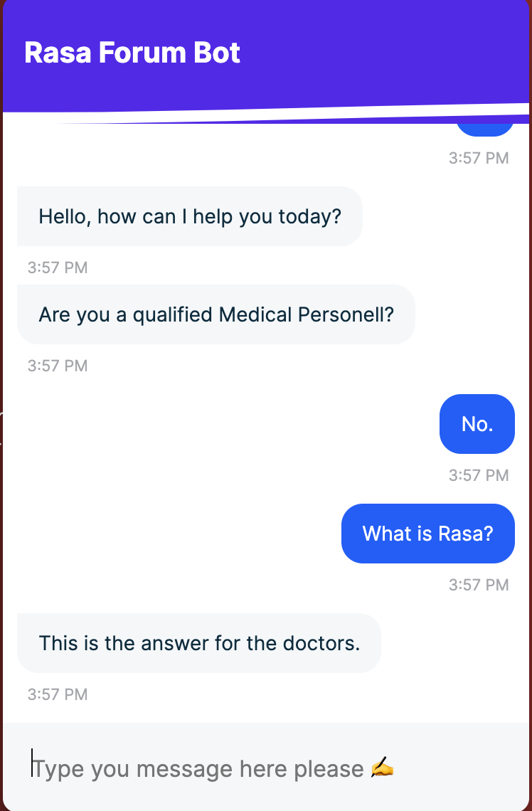Click timestamp under Medical Personell question
Screen dimensions: 532x811
[58, 366]
